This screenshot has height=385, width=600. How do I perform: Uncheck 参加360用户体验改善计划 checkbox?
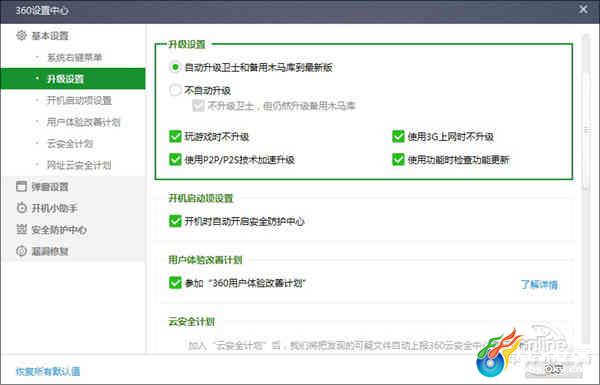pyautogui.click(x=175, y=283)
